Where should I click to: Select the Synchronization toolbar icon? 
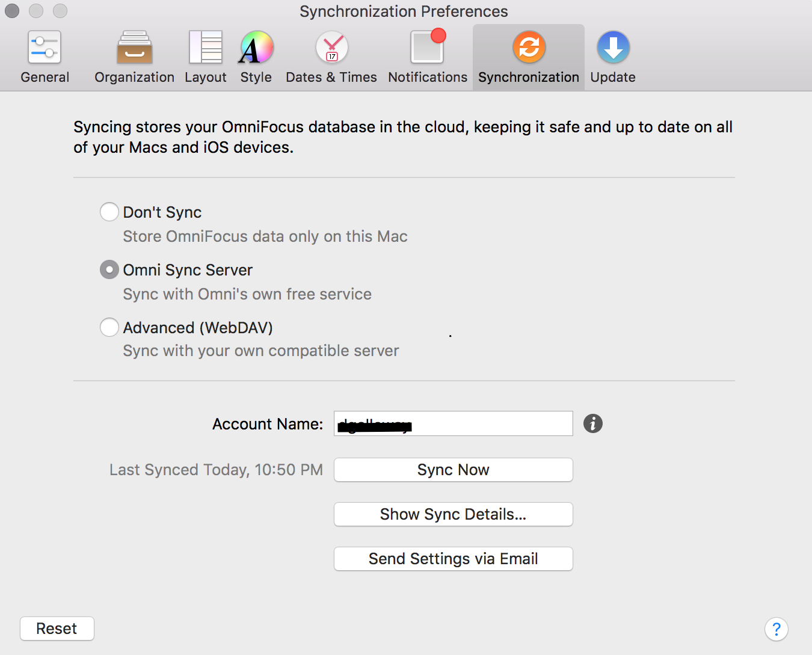pos(529,57)
